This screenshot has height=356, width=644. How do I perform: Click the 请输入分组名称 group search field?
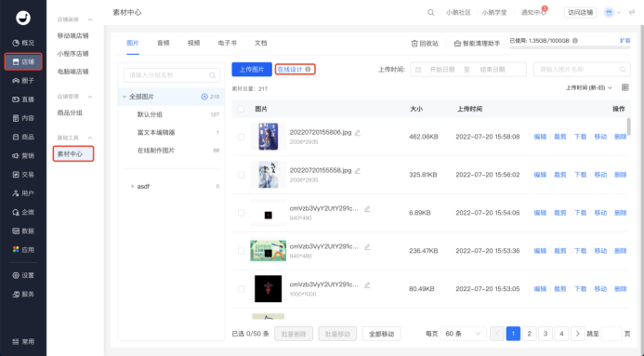[172, 75]
